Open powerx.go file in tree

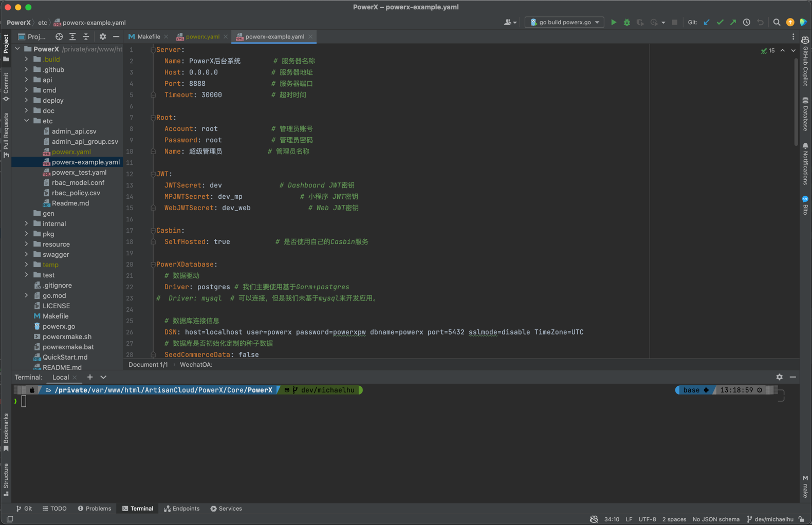59,326
